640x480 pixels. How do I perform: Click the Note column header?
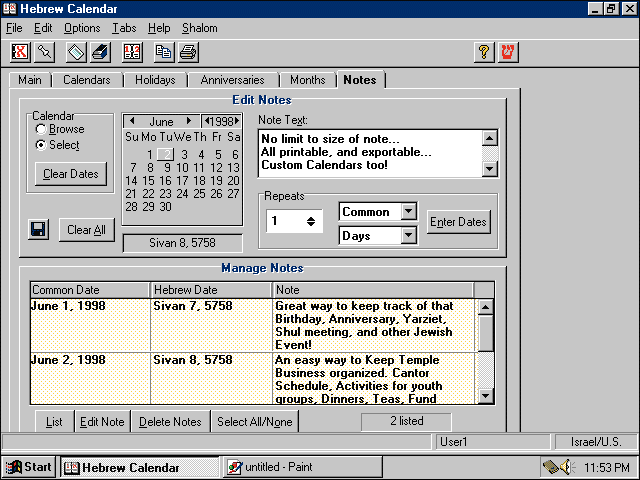tap(373, 290)
